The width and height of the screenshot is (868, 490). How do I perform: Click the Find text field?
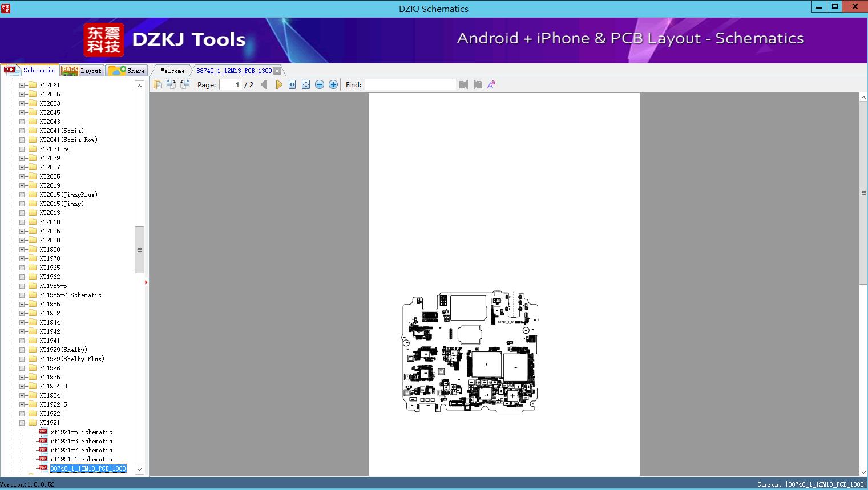(410, 84)
